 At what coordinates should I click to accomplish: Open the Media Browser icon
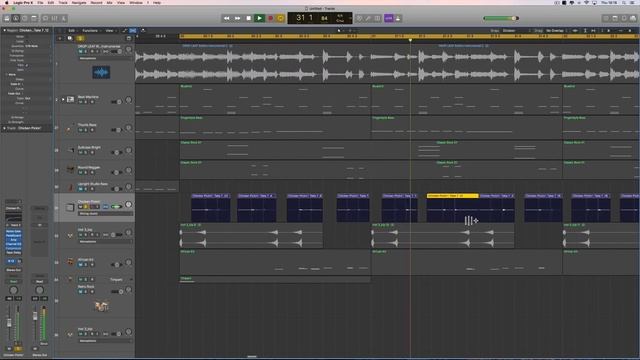(x=633, y=18)
